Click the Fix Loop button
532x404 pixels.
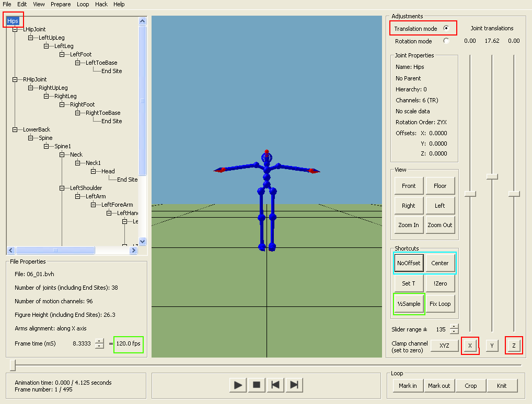point(440,304)
